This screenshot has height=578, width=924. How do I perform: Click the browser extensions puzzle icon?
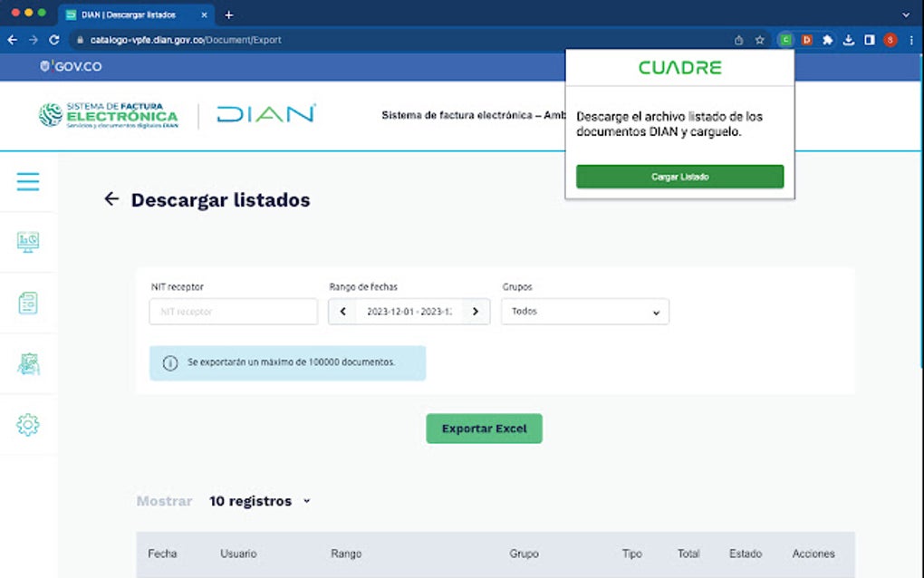[827, 40]
